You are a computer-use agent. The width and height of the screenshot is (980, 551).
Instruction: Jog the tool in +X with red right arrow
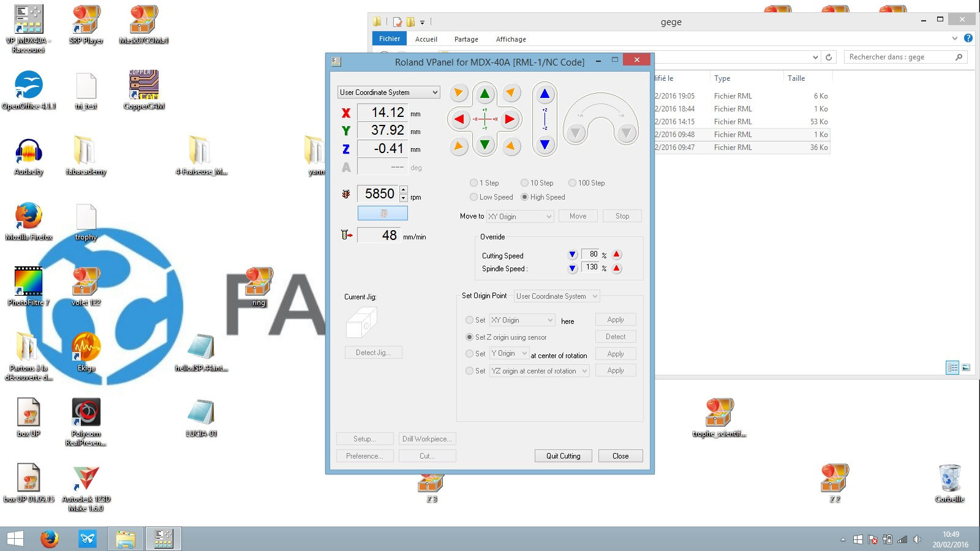coord(510,119)
